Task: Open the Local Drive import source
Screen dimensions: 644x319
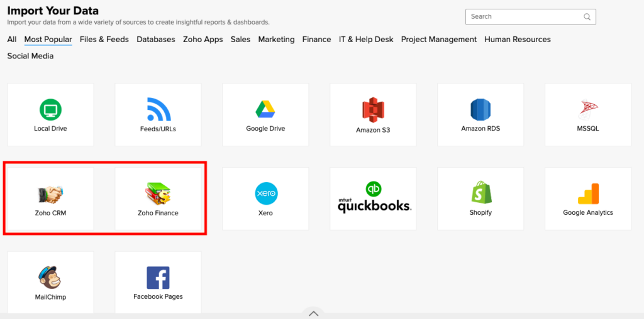Action: pos(50,114)
